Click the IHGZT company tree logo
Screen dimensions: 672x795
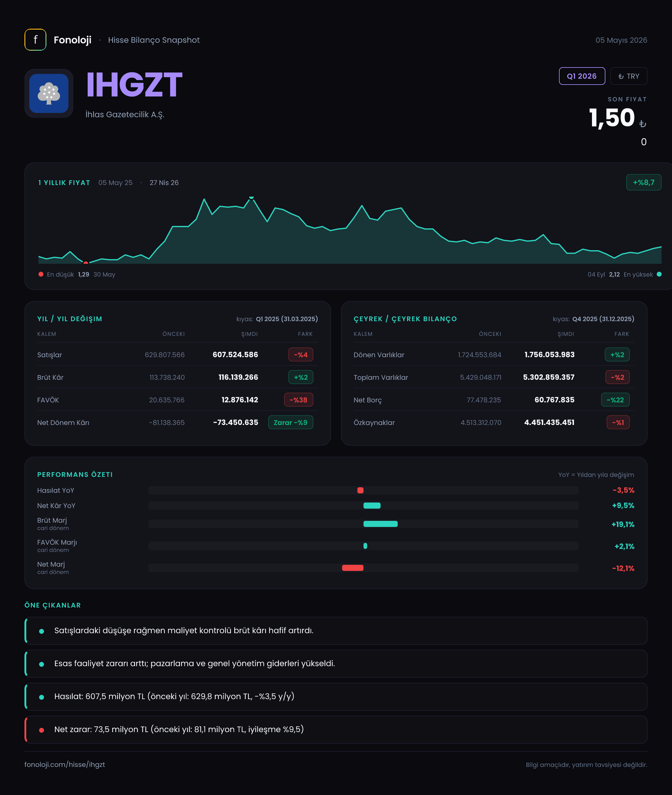(49, 93)
